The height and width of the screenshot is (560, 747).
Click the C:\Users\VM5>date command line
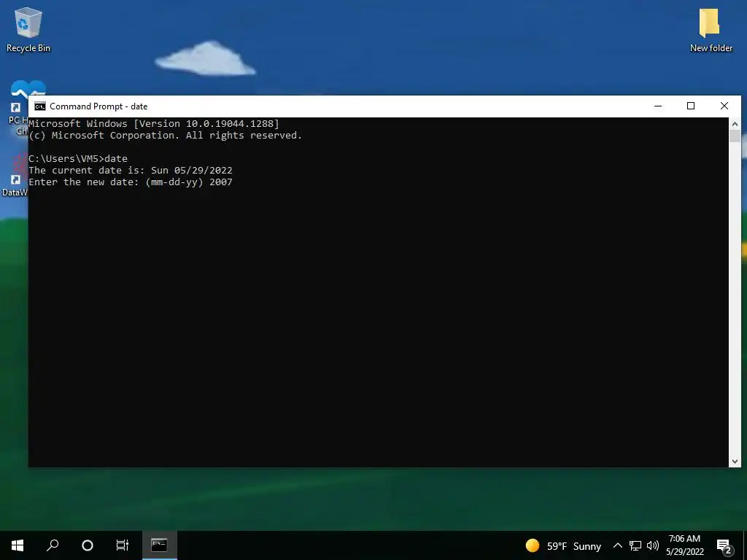(78, 158)
